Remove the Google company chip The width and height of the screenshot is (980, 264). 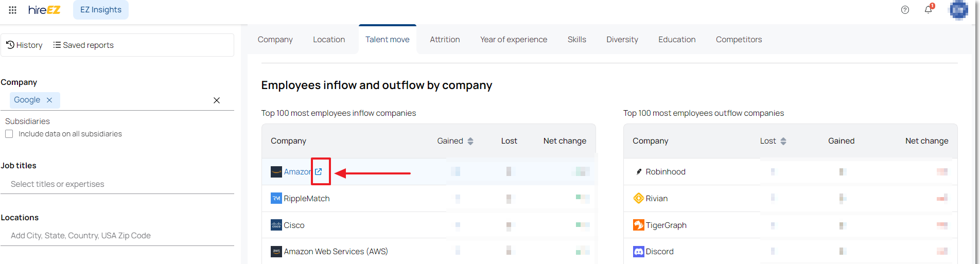pyautogui.click(x=49, y=100)
